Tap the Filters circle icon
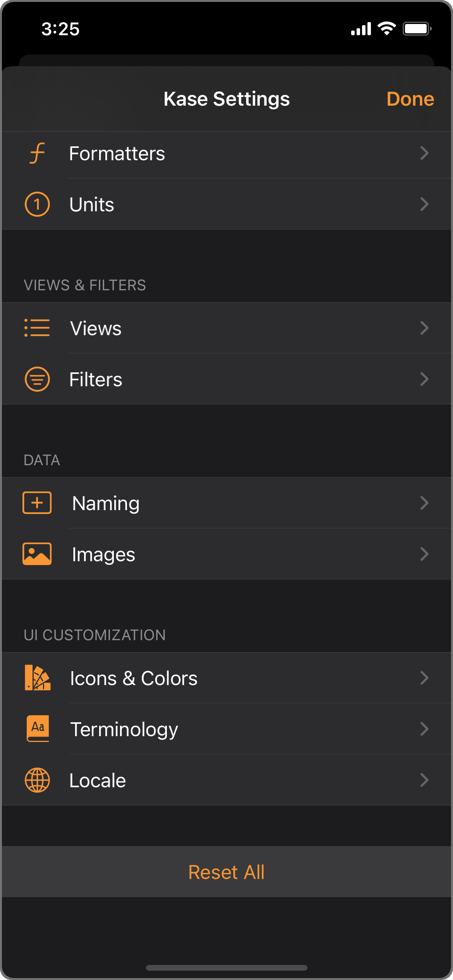The width and height of the screenshot is (453, 980). coord(37,379)
